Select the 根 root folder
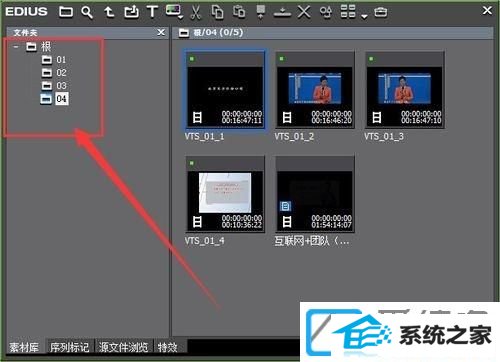500x362 pixels. [x=46, y=47]
